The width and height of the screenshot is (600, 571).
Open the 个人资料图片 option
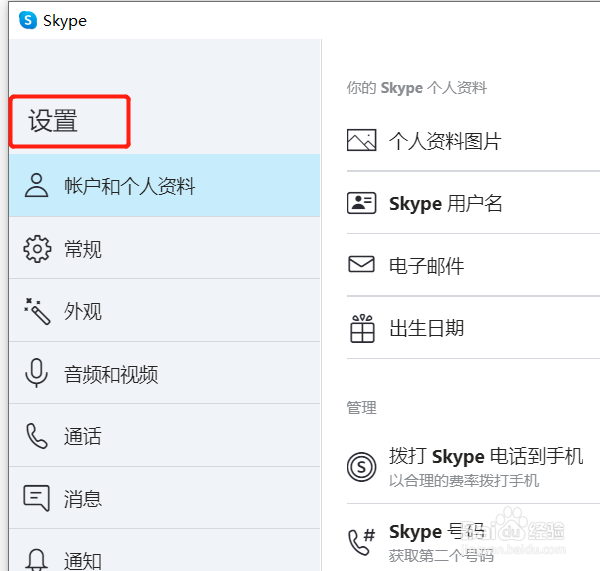click(473, 140)
